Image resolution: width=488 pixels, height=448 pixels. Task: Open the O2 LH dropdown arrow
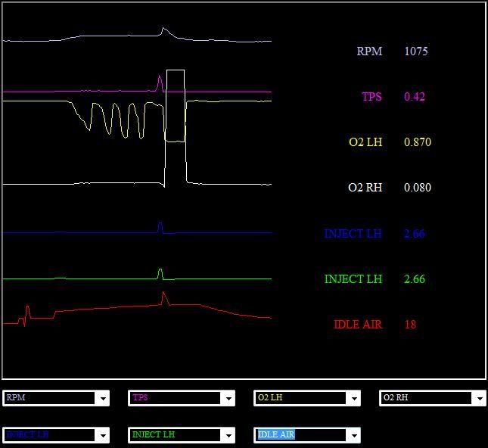pyautogui.click(x=353, y=398)
